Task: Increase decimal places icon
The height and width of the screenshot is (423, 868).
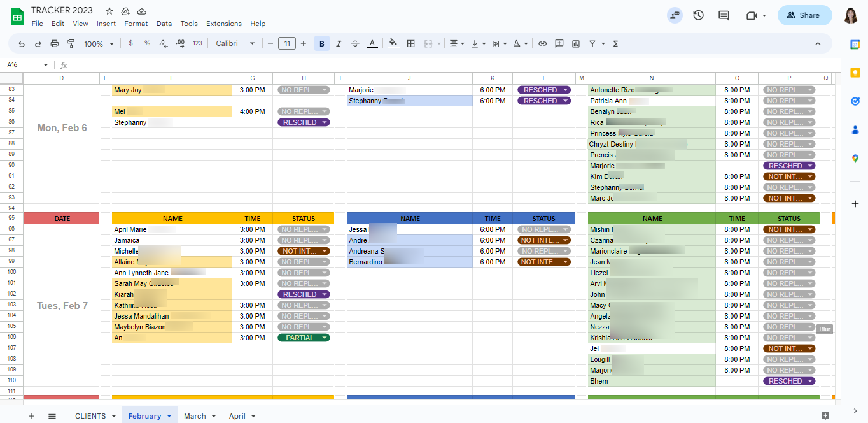Action: coord(180,44)
